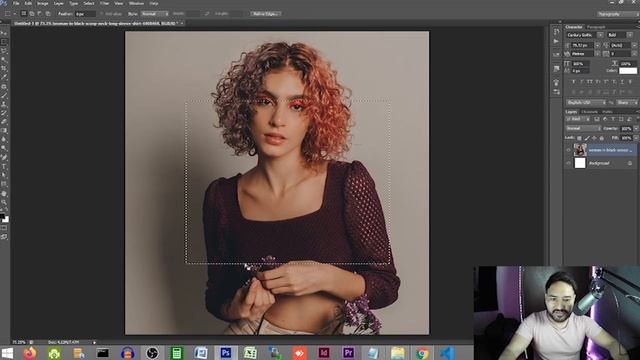
Task: Open the Window menu
Action: point(136,3)
